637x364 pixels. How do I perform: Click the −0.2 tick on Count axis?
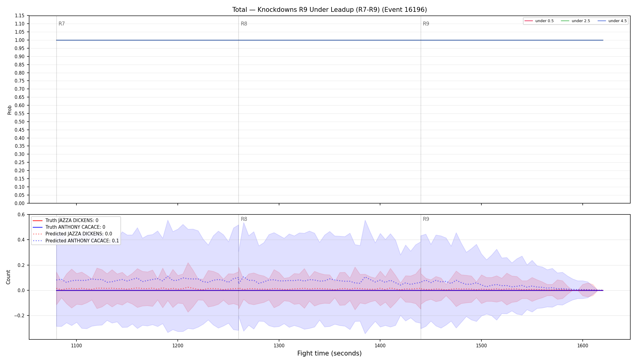pyautogui.click(x=19, y=316)
